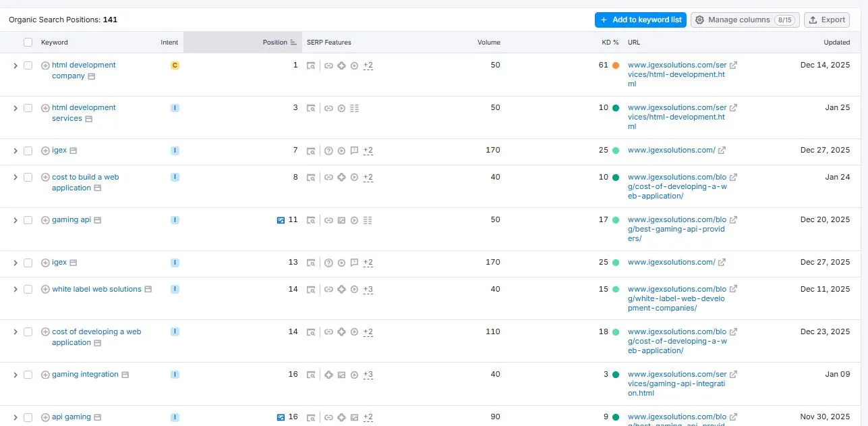Check the select-all checkbox in the table header
868x426 pixels.
click(x=28, y=42)
